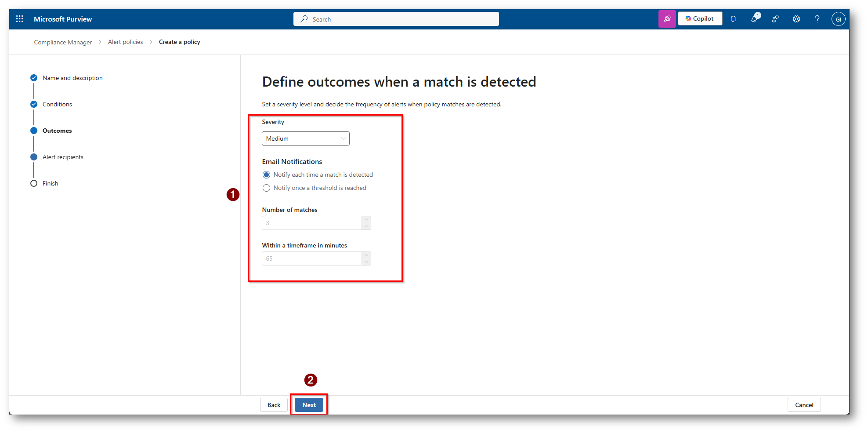
Task: Increase the Number of matches value
Action: click(366, 219)
